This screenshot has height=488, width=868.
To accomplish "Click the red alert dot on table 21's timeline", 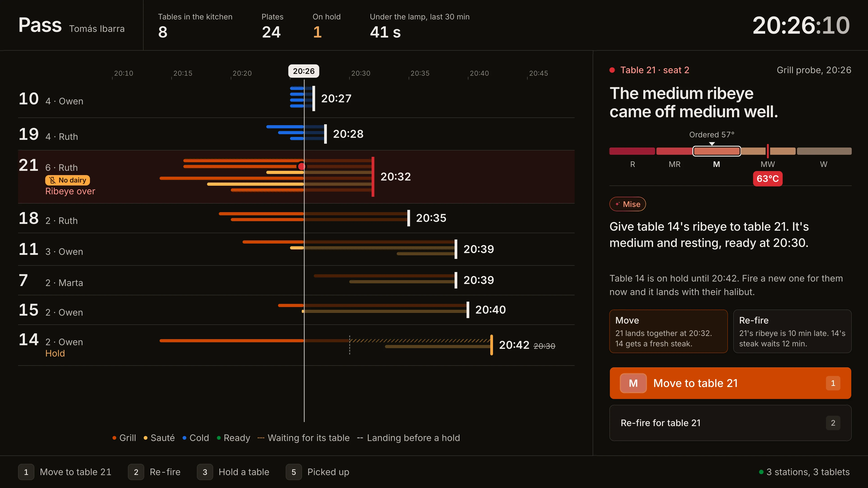I will tap(302, 166).
